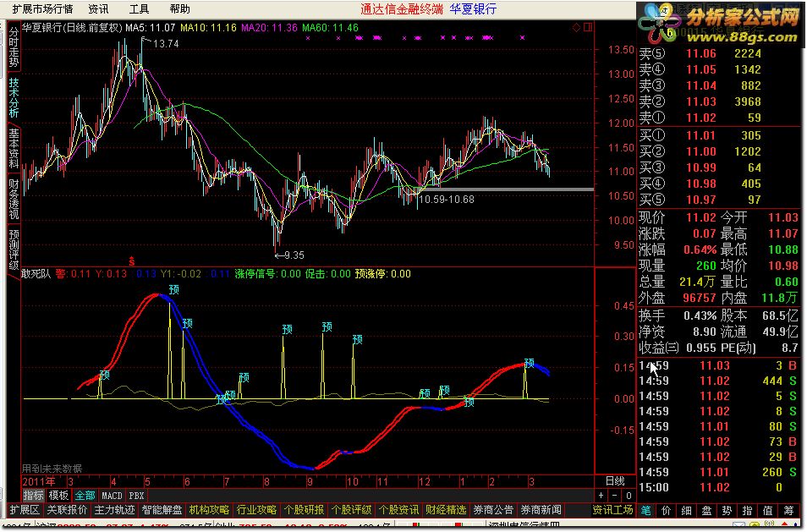
Task: Click the 9.35 low price label
Action: (294, 255)
